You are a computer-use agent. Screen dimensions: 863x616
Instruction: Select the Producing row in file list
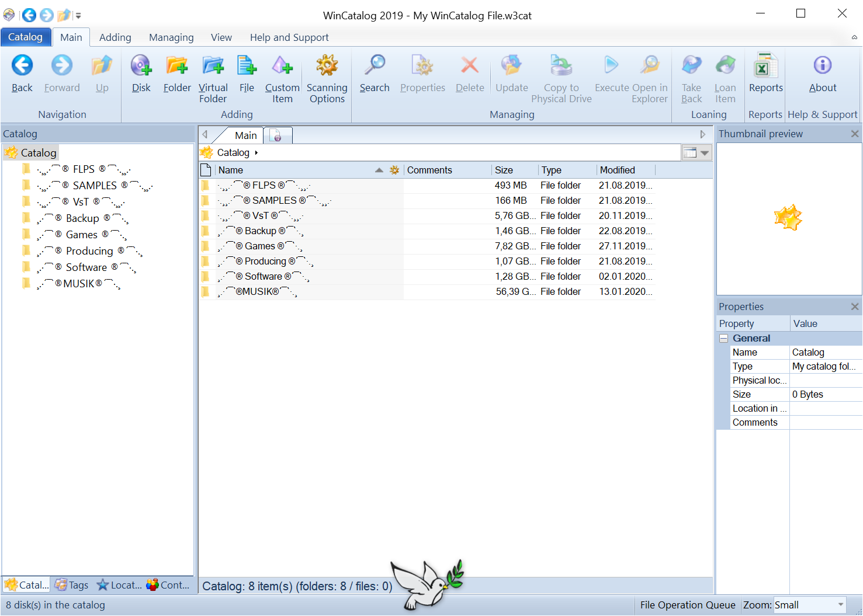[x=427, y=261]
